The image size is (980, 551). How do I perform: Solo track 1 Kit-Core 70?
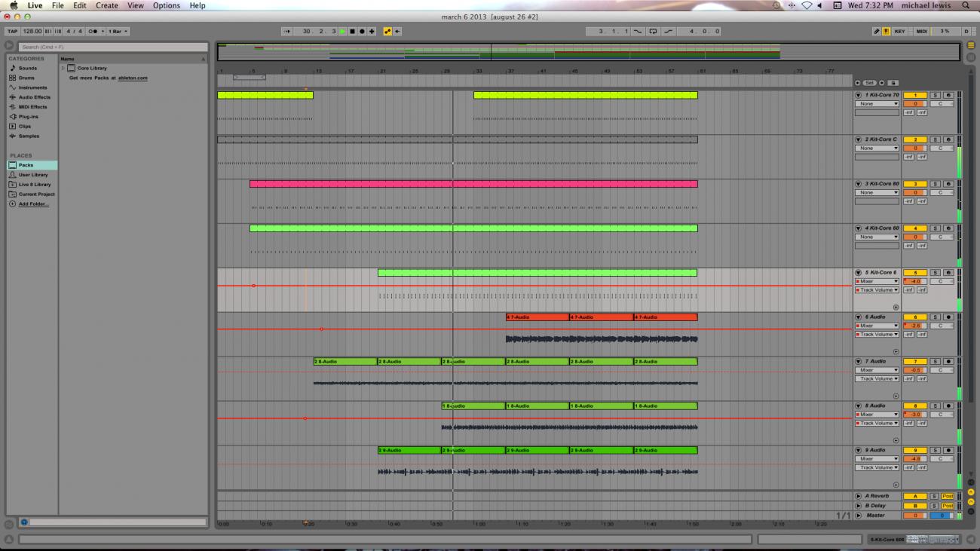click(x=935, y=95)
